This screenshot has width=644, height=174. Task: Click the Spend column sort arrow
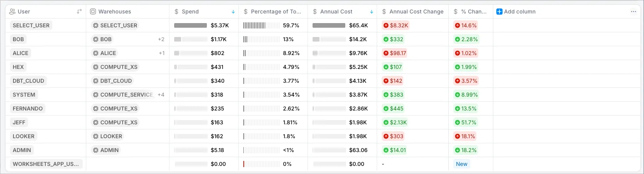coord(233,12)
